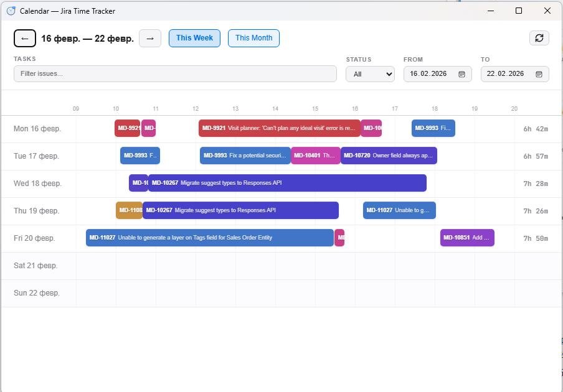
Task: Open the Status dropdown set to All
Action: (x=370, y=74)
